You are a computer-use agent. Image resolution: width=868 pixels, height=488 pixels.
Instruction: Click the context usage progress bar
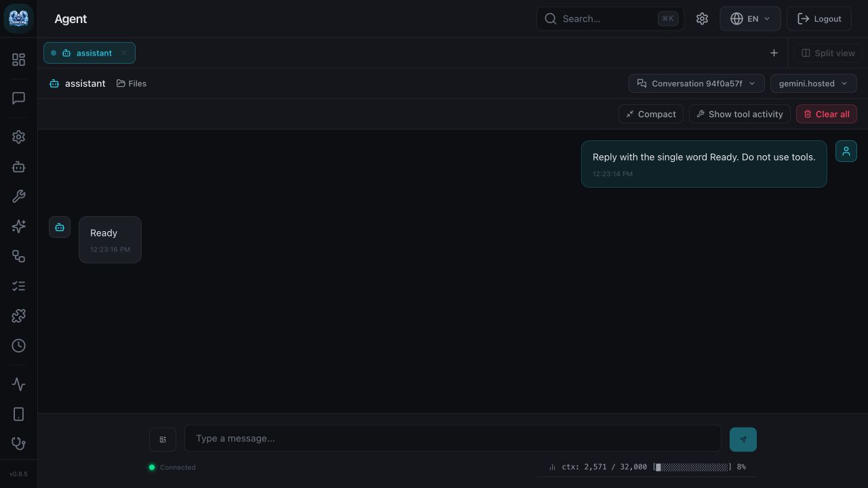(x=692, y=467)
